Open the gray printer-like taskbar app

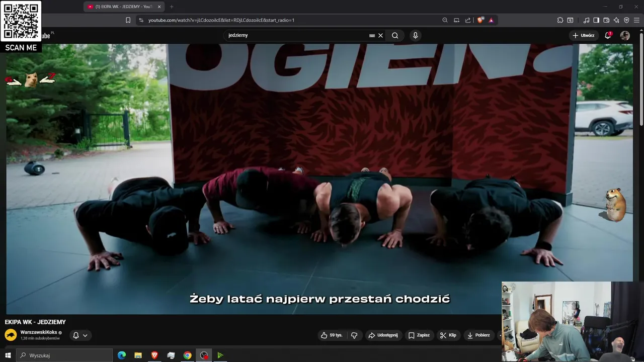(171, 355)
